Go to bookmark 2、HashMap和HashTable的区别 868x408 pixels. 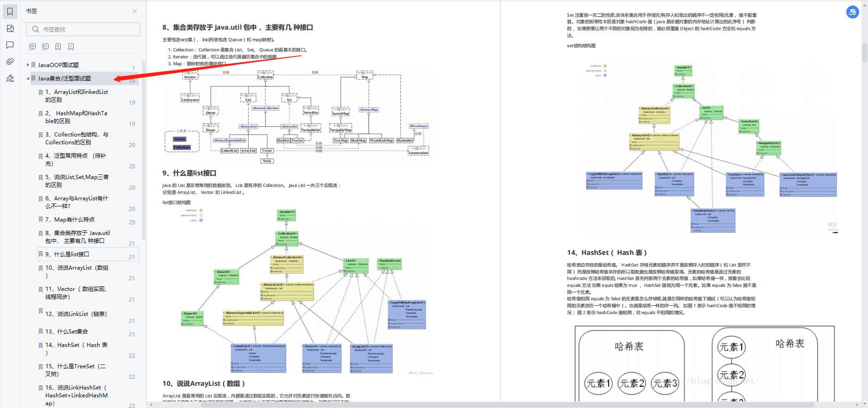pyautogui.click(x=76, y=117)
